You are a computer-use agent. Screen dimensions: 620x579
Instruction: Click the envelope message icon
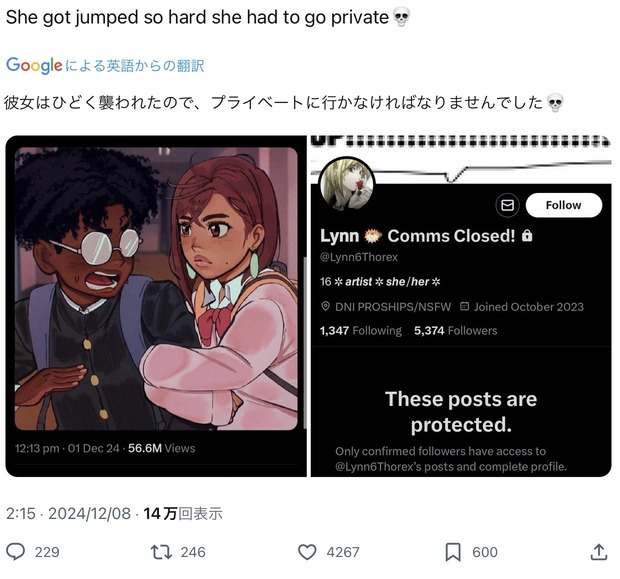[x=507, y=205]
